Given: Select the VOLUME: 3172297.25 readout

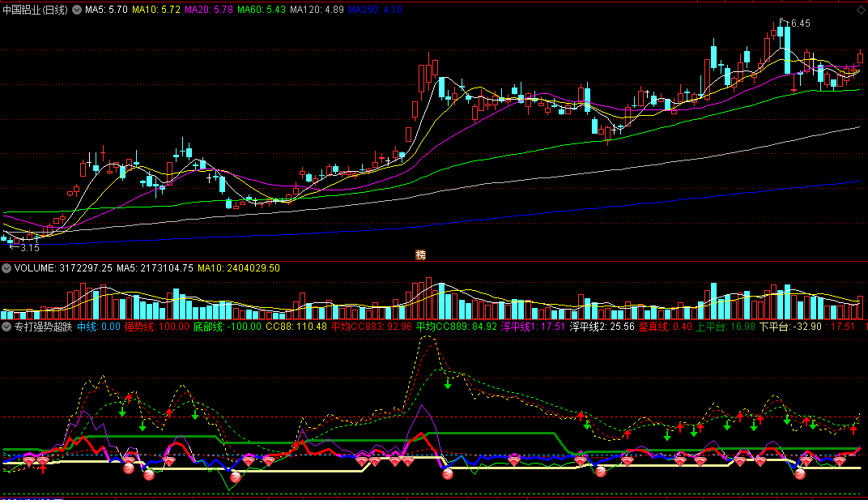Looking at the screenshot, I should [63, 268].
